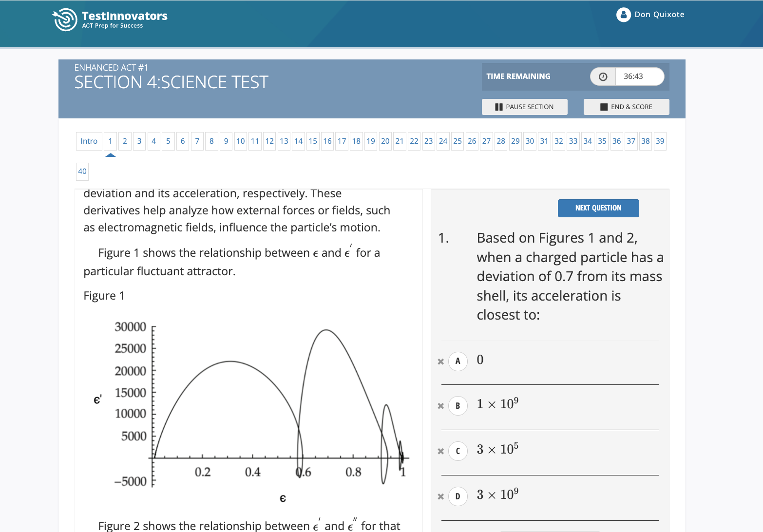Viewport: 763px width, 532px height.
Task: Navigate to question 20
Action: click(x=385, y=141)
